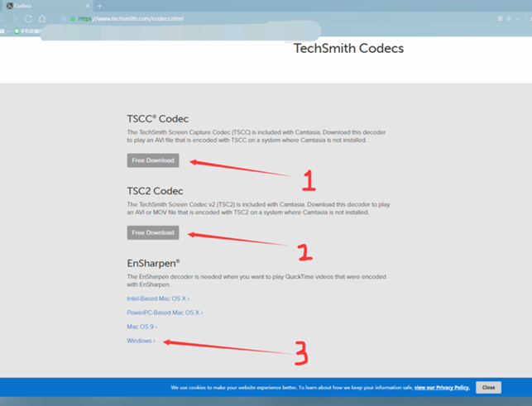Click the Codecs tab favicon
The width and height of the screenshot is (532, 406).
pyautogui.click(x=9, y=6)
